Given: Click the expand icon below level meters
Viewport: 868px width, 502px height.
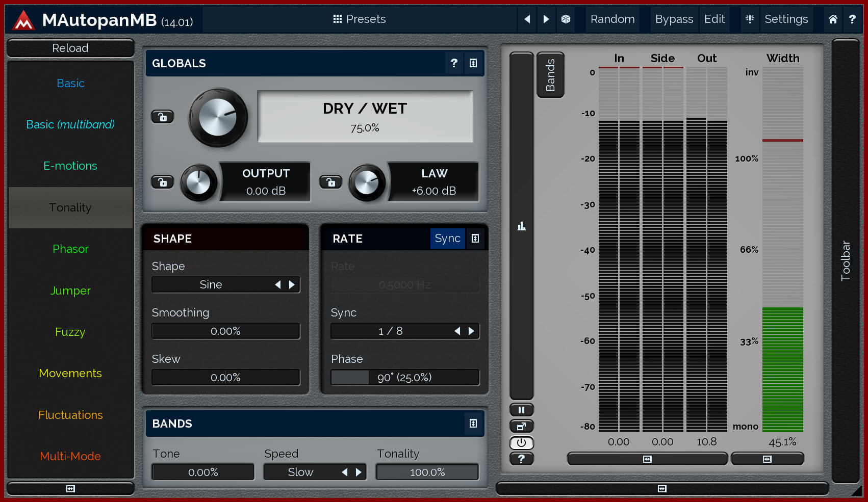Looking at the screenshot, I should coord(647,459).
